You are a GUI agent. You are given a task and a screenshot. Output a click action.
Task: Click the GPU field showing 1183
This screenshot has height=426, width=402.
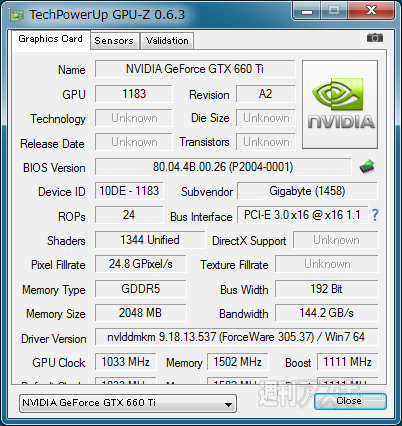[134, 94]
